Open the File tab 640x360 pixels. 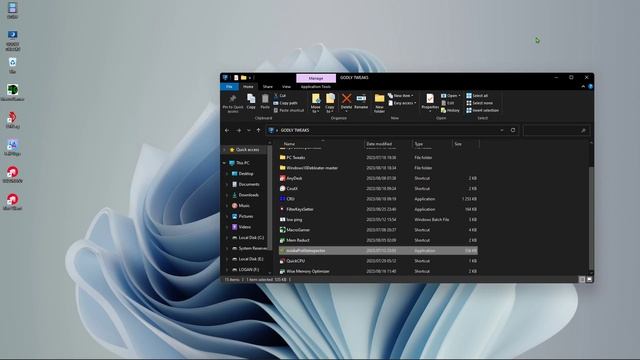(x=229, y=87)
